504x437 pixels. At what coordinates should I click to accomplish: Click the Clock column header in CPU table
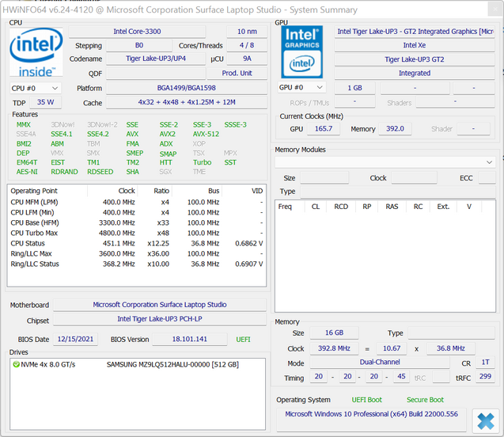pyautogui.click(x=126, y=191)
